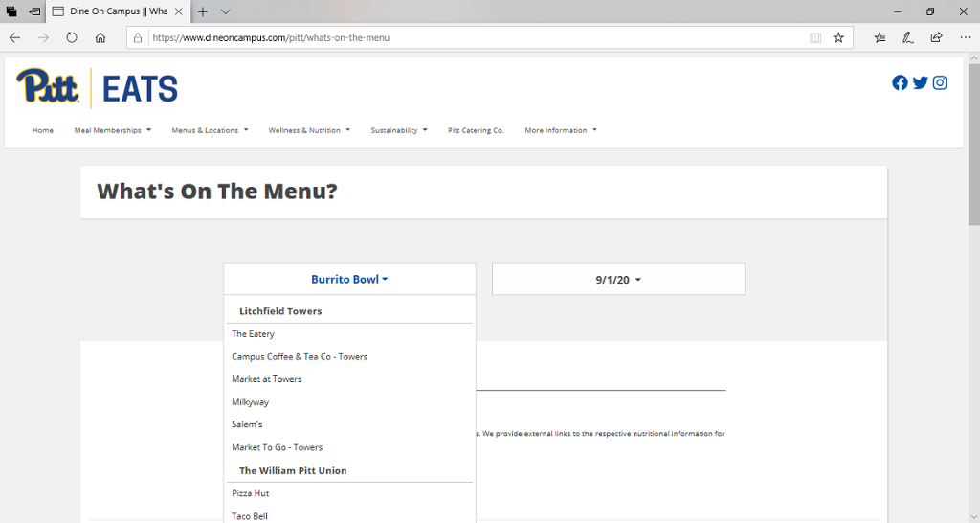Choose Pizza Hut from location list

[251, 493]
